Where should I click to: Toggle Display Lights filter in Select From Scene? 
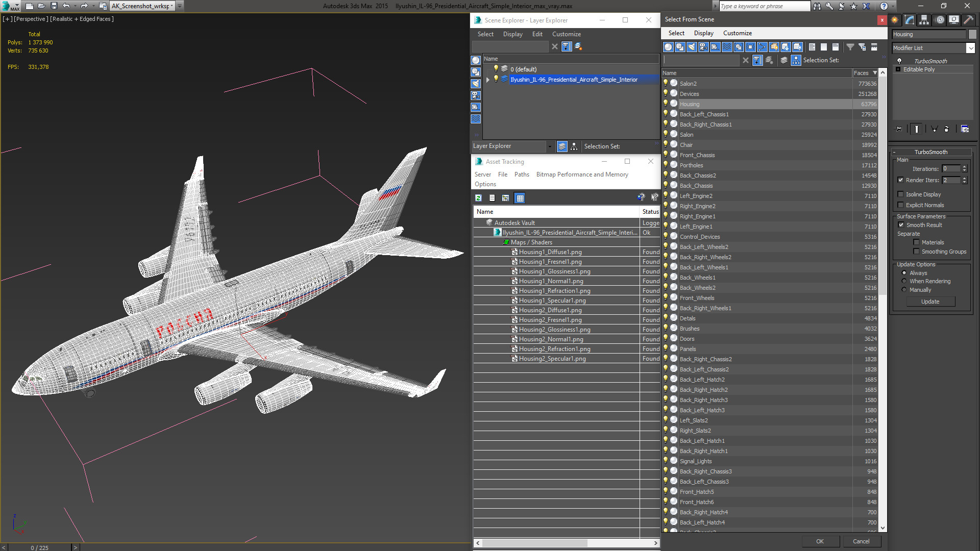tap(692, 47)
